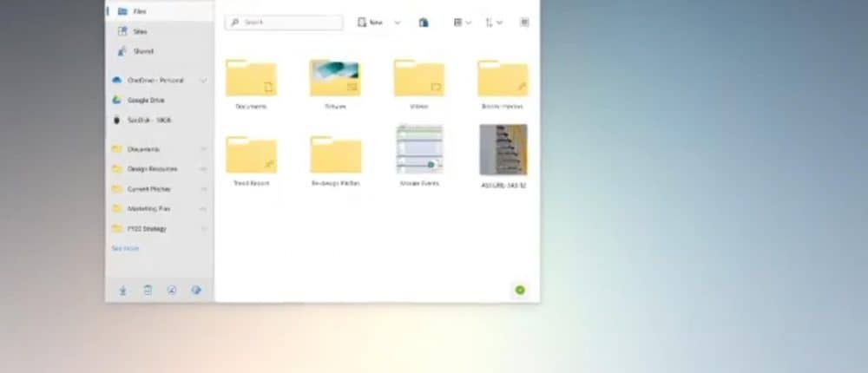Click the paste clipboard icon in toolbar
The height and width of the screenshot is (373, 868).
coord(424,23)
